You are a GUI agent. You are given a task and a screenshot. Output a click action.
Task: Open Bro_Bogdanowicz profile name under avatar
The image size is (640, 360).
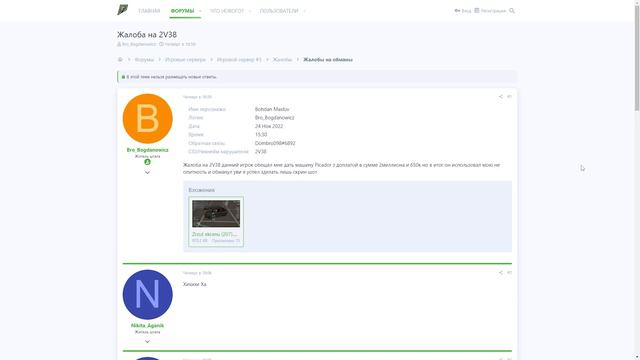[147, 150]
